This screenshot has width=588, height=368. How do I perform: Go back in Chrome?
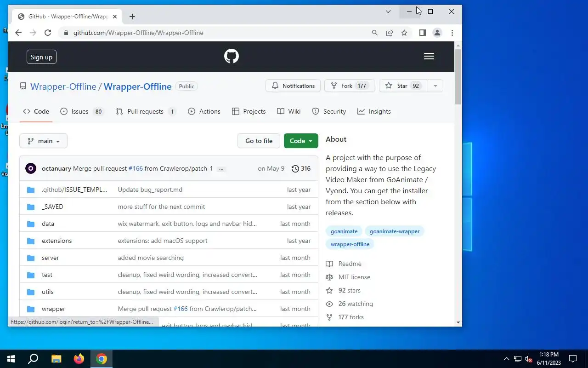point(18,33)
